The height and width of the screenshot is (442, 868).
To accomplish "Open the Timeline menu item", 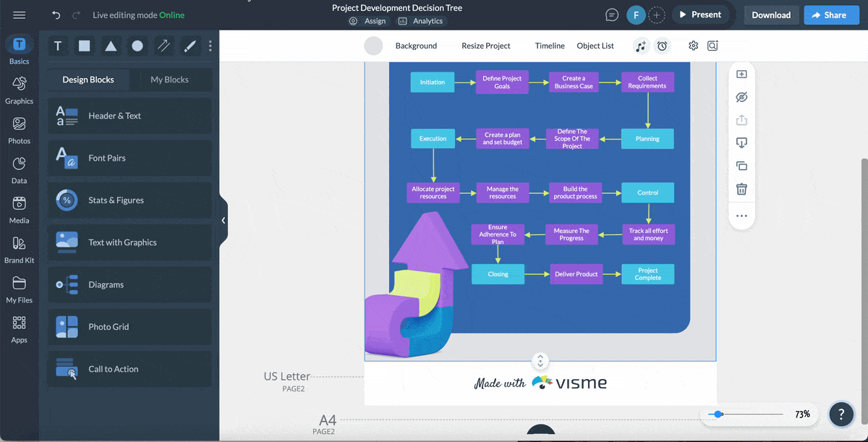I will [x=550, y=46].
